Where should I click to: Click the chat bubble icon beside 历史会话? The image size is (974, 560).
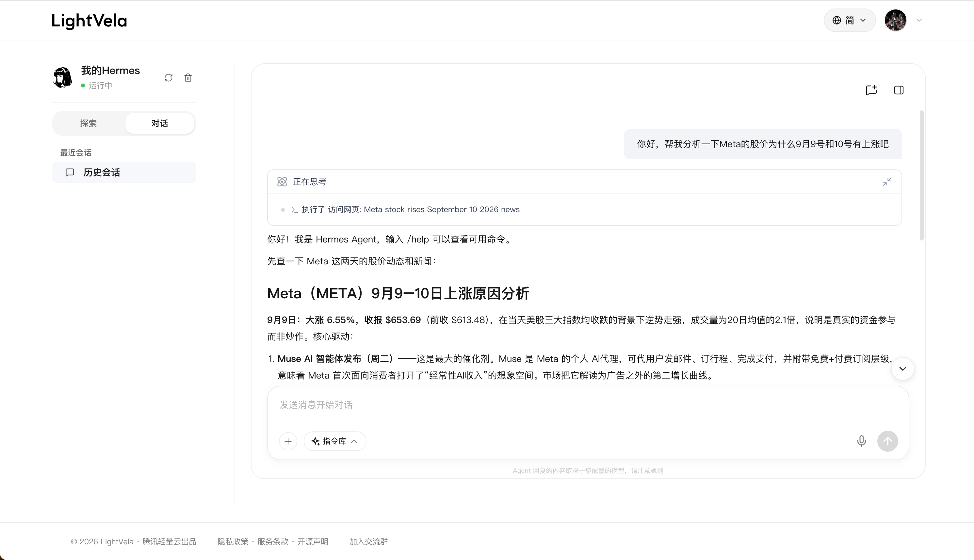click(70, 172)
